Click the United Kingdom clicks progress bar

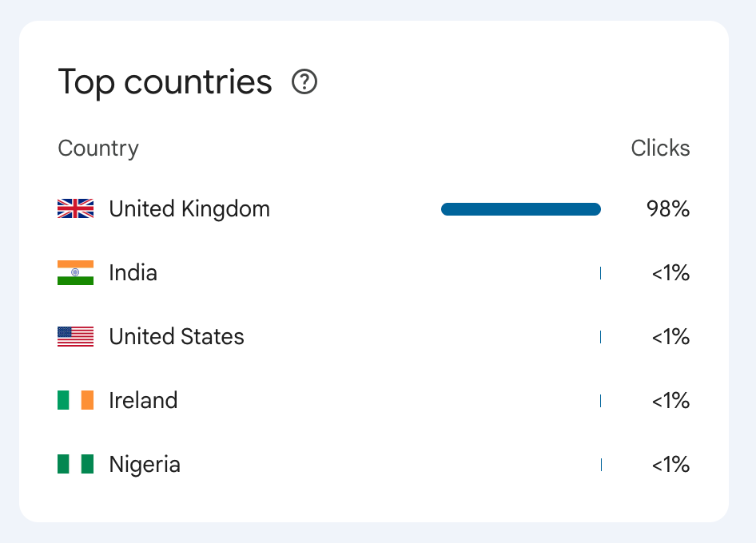point(520,209)
